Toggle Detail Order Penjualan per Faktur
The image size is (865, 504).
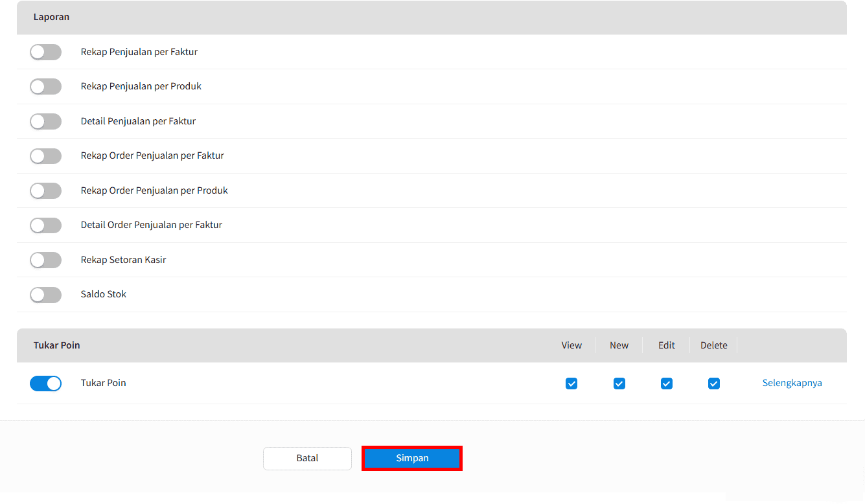coord(45,225)
